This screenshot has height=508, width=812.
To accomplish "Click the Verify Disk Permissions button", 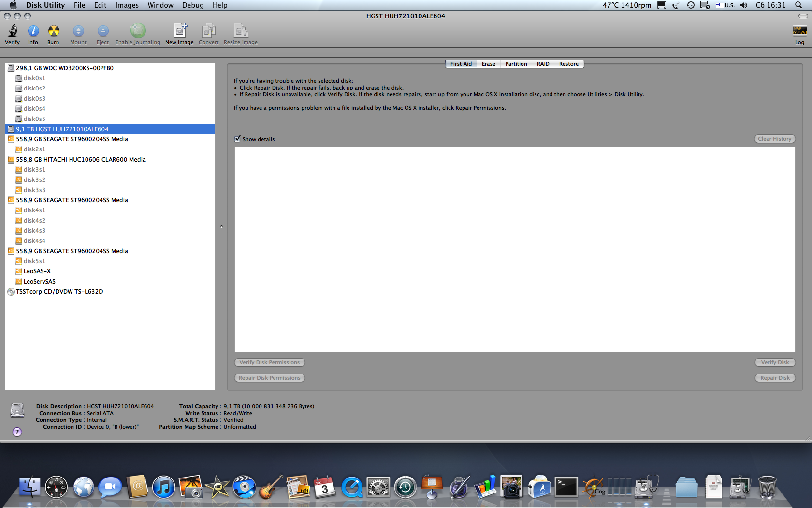I will tap(270, 362).
